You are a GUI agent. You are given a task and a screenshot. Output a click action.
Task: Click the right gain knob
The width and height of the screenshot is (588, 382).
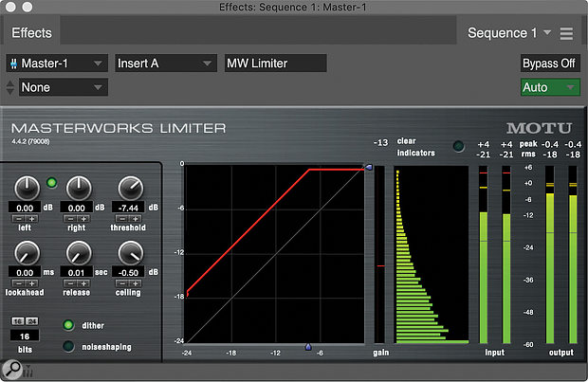pos(79,188)
